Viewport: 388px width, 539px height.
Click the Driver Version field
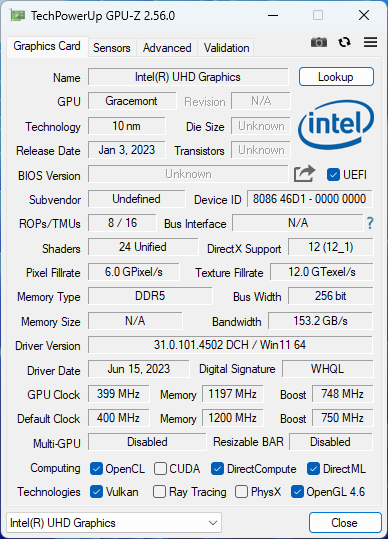(230, 345)
